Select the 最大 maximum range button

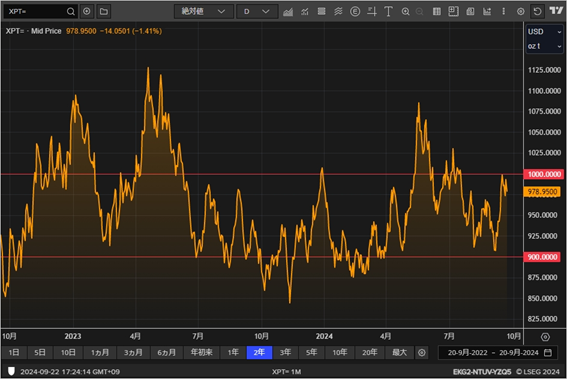tap(400, 352)
